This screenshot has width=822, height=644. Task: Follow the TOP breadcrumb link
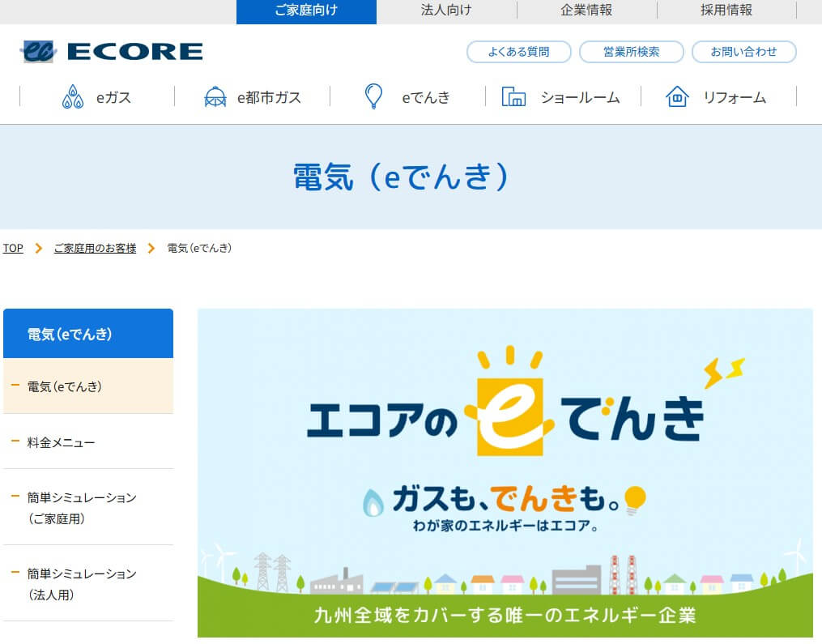click(x=12, y=248)
